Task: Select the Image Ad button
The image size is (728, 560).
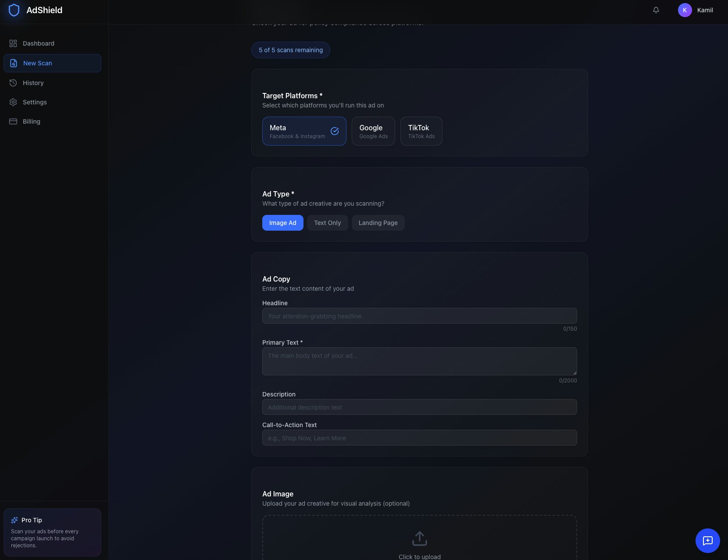Action: (282, 223)
